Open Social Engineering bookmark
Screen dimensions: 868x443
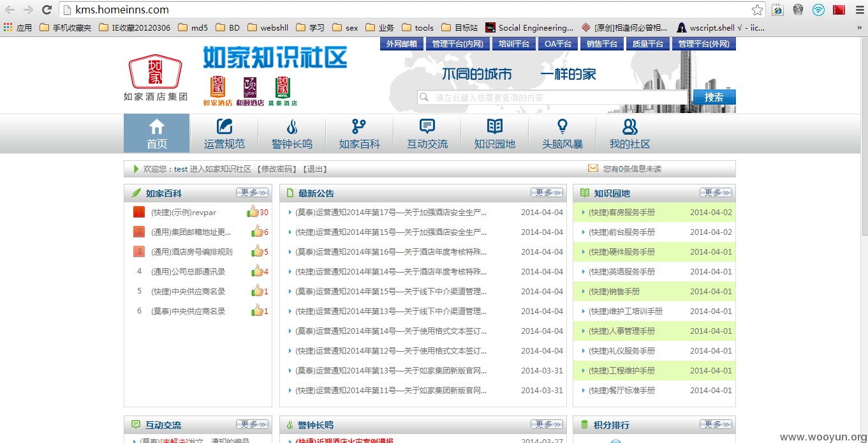(x=530, y=27)
